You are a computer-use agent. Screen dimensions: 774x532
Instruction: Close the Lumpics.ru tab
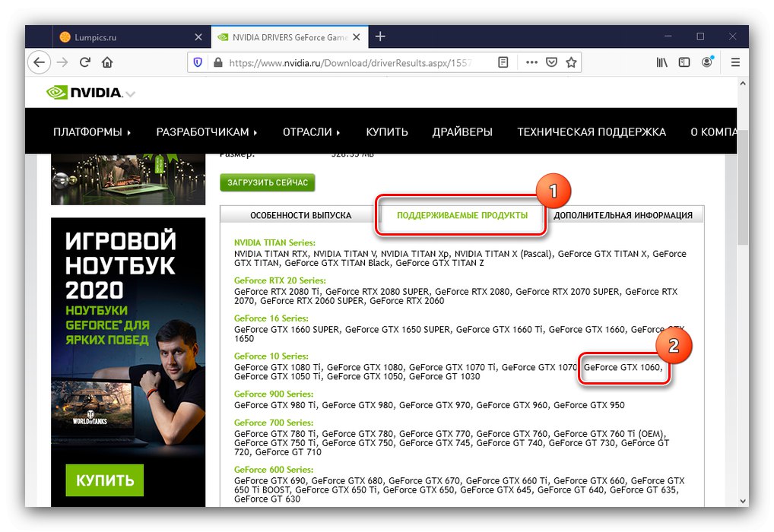pyautogui.click(x=198, y=37)
